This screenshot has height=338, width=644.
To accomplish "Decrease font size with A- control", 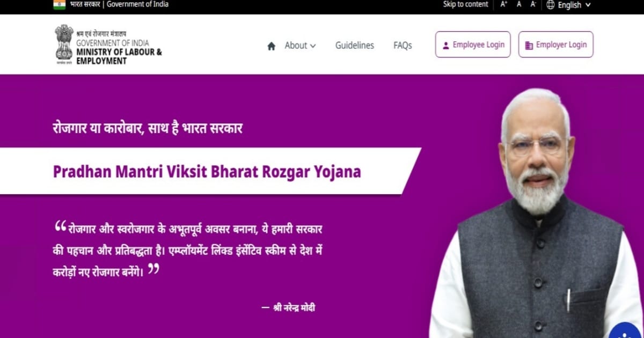I will pos(533,4).
